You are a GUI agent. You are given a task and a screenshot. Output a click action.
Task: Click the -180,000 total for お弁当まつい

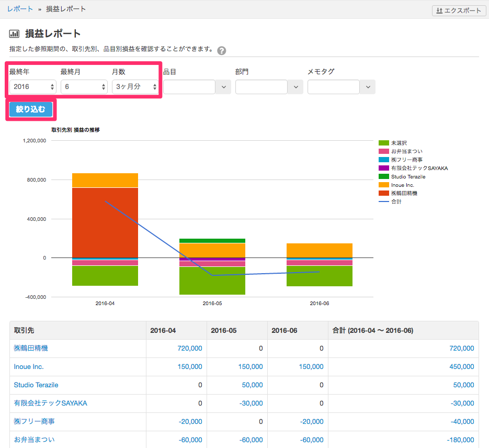460,440
